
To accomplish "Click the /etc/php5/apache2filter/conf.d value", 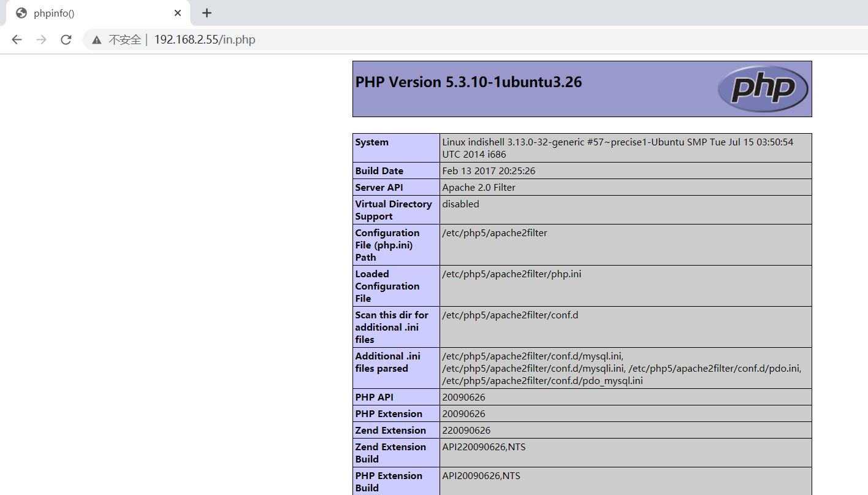I will tap(510, 315).
